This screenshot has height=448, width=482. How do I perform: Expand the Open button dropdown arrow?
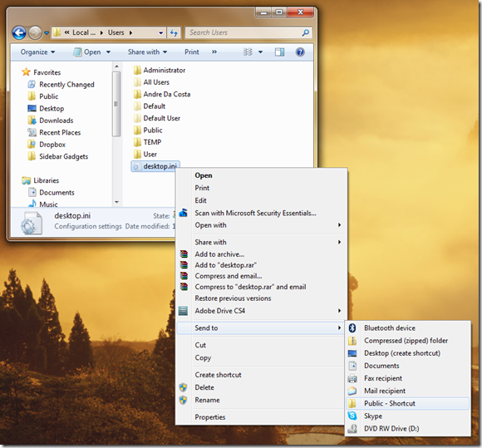(x=108, y=52)
